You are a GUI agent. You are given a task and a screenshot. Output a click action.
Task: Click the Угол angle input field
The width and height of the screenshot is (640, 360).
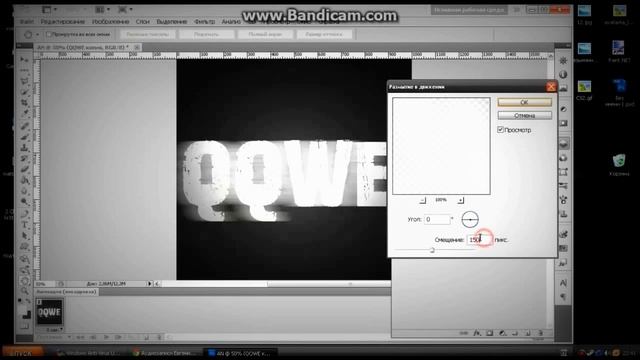coord(437,219)
